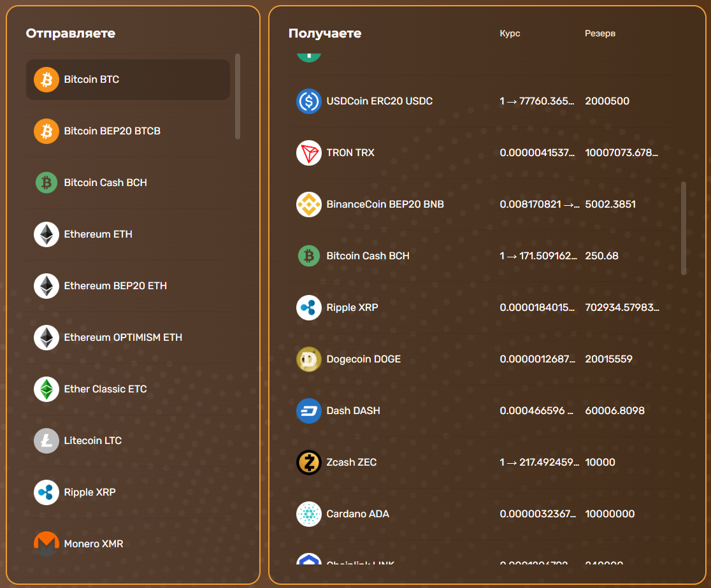Click the Курс column header
Viewport: 711px width, 588px height.
pyautogui.click(x=510, y=34)
